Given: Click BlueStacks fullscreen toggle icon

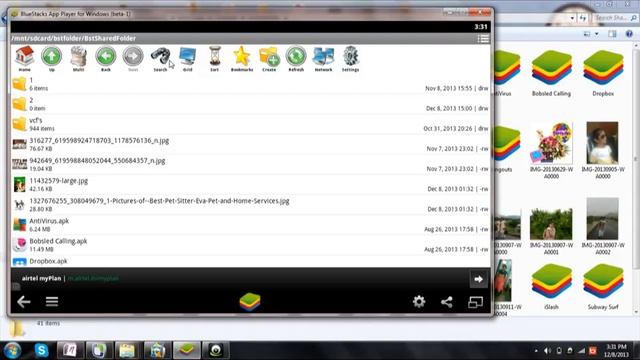Looking at the screenshot, I should tap(475, 302).
